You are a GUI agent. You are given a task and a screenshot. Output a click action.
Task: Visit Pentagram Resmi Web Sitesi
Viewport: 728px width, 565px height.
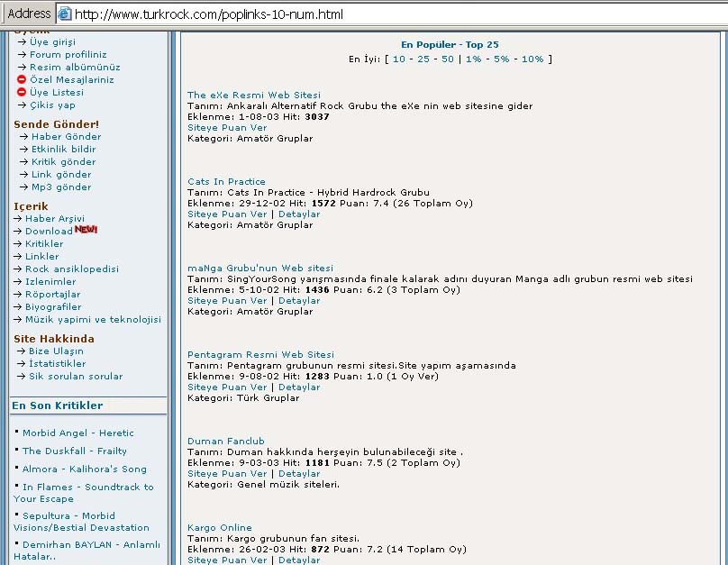[261, 354]
